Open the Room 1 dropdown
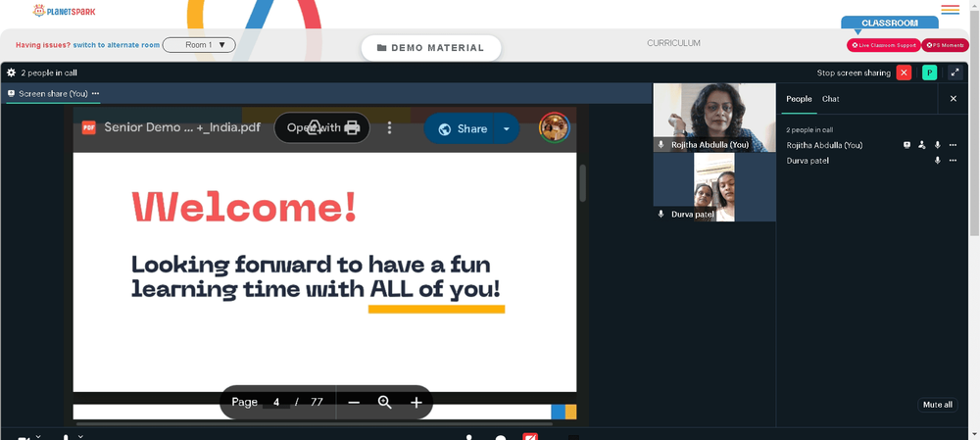The image size is (980, 440). 199,45
